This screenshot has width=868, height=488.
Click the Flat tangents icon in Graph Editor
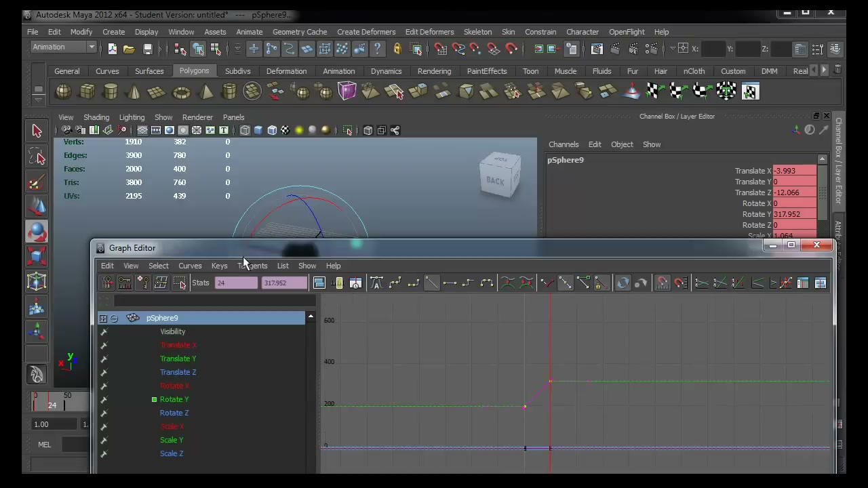click(450, 283)
